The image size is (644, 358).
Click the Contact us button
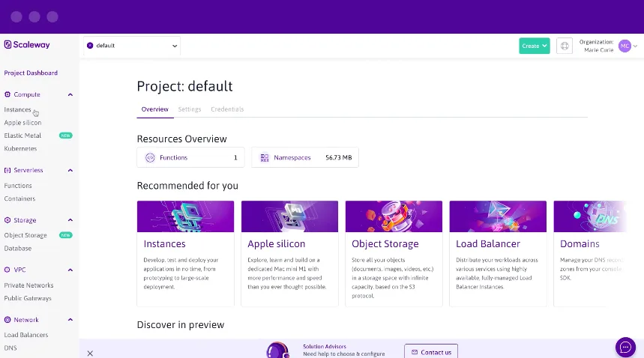tap(431, 352)
